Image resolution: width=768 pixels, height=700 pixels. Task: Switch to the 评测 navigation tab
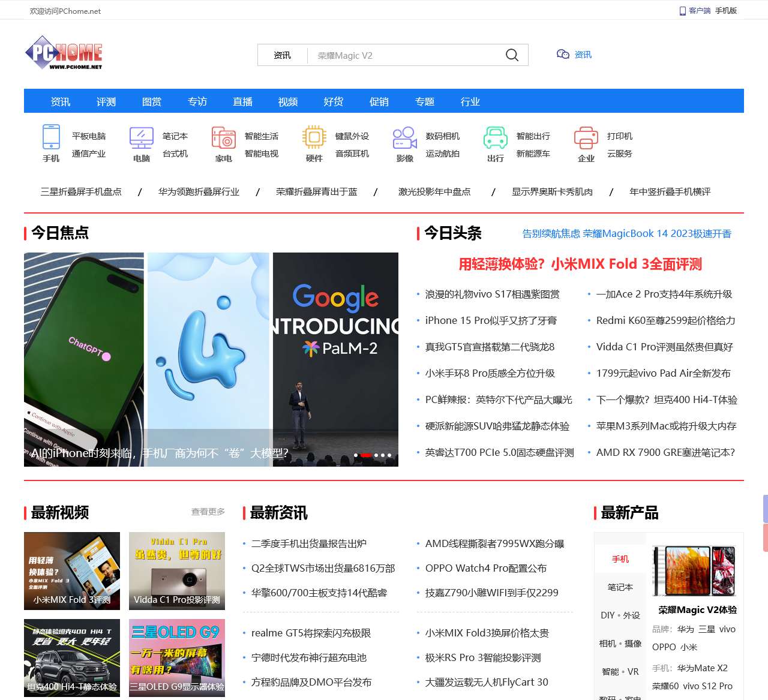point(106,101)
